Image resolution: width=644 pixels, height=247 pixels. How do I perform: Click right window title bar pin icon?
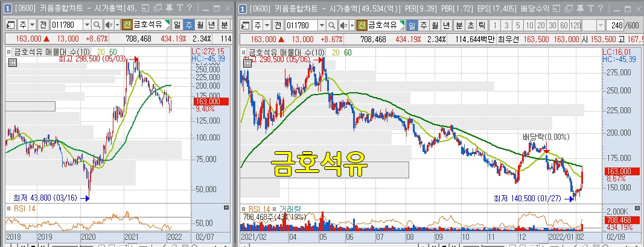click(580, 8)
